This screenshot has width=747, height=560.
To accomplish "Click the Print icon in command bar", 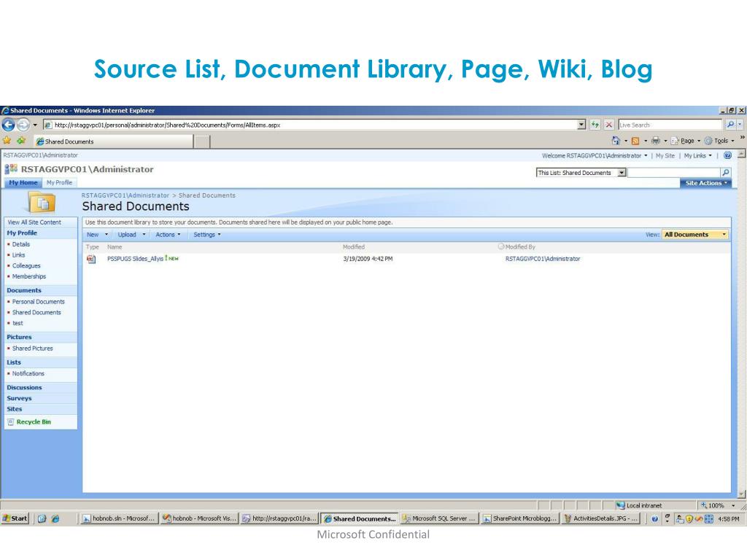I will 656,141.
